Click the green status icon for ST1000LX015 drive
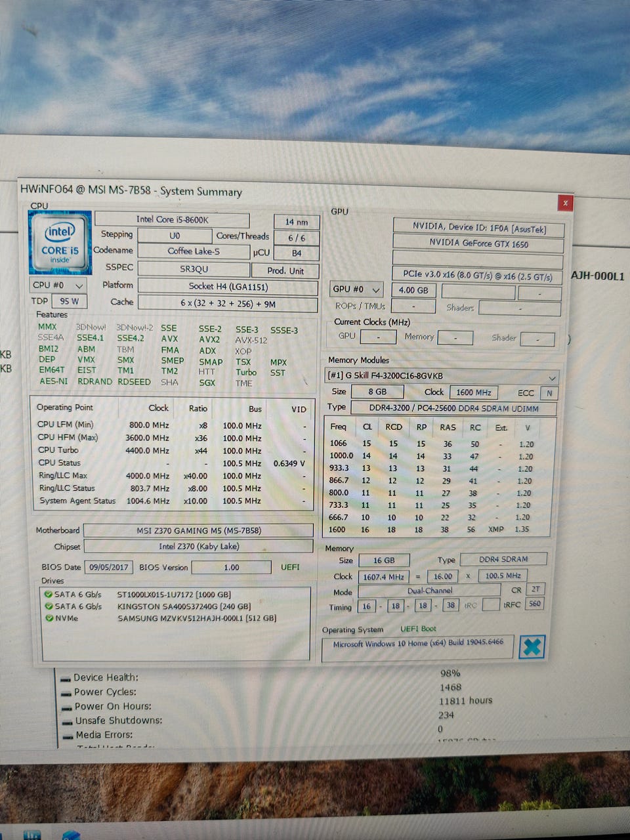Screen dimensions: 630x840 49,594
